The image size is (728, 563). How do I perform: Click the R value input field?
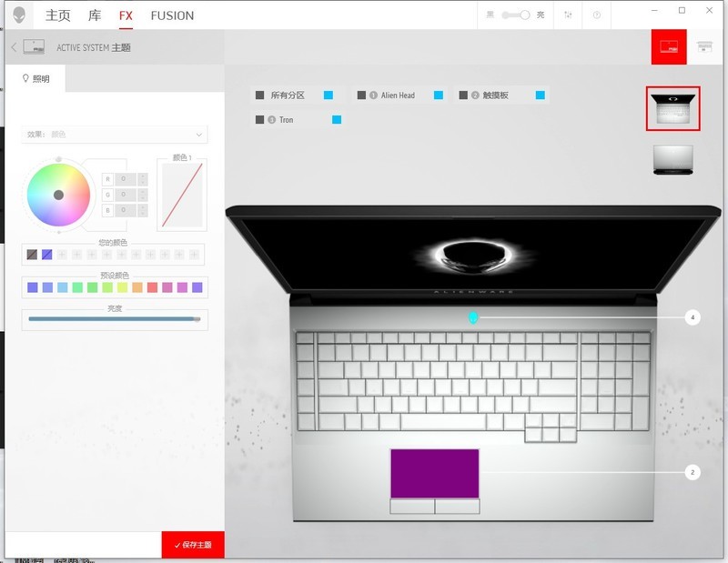(x=126, y=178)
